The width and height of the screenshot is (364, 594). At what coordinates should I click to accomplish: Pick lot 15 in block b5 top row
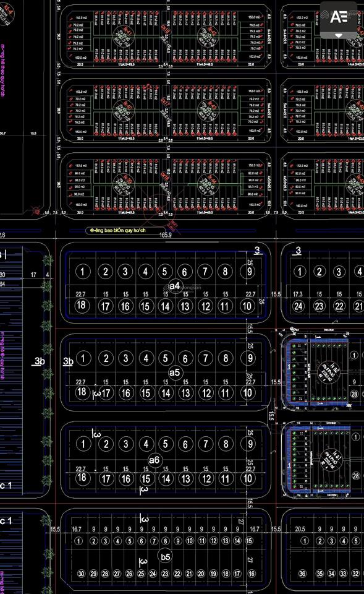point(249,541)
